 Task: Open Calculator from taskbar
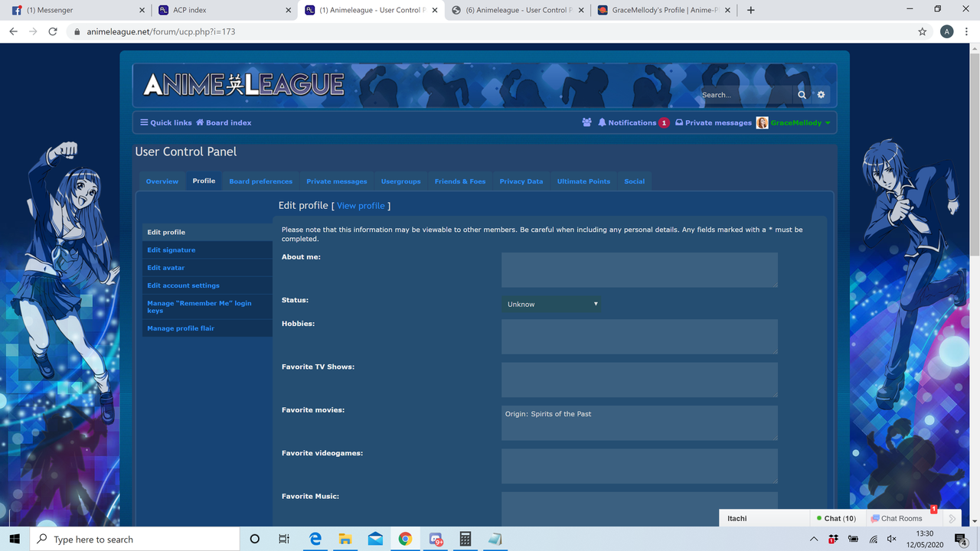tap(465, 539)
